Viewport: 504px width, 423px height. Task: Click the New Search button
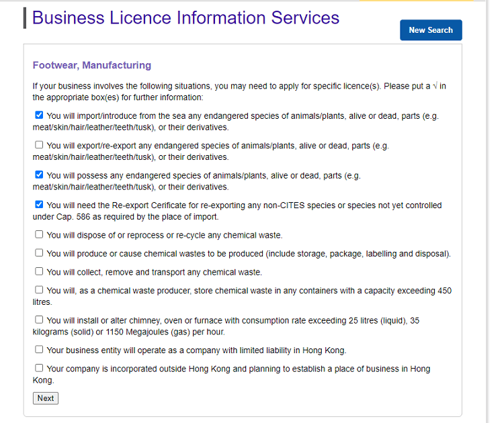pyautogui.click(x=431, y=30)
